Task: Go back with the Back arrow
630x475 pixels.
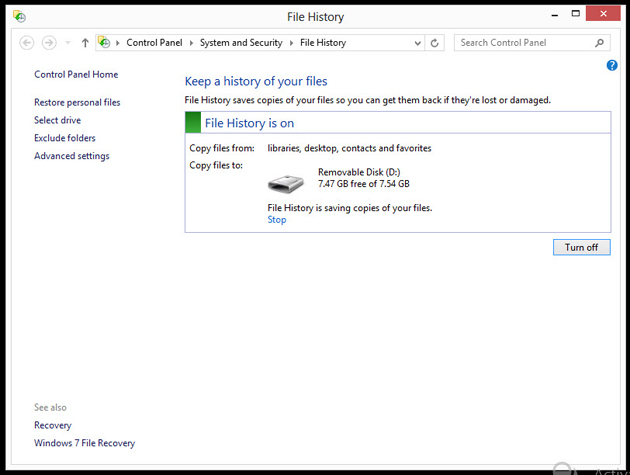Action: click(x=27, y=43)
